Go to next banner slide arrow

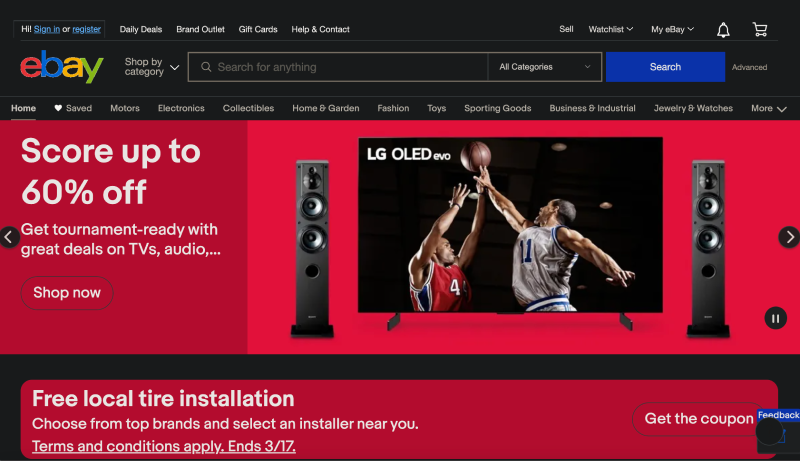point(790,237)
